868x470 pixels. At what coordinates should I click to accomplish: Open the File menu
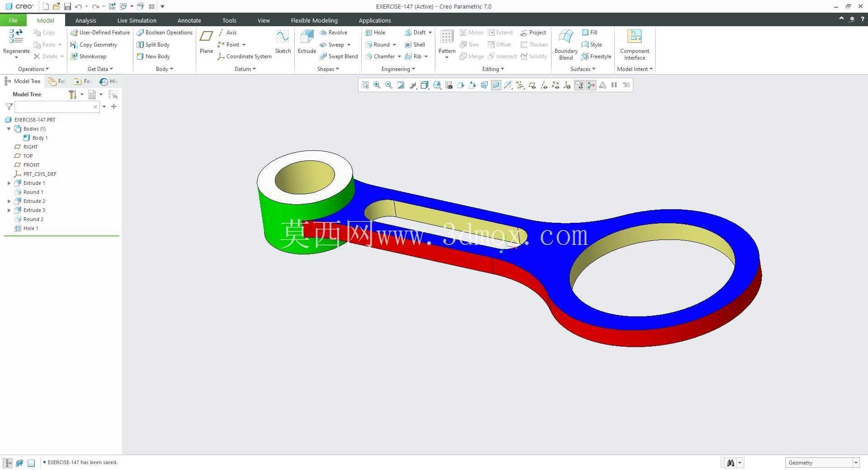point(13,20)
